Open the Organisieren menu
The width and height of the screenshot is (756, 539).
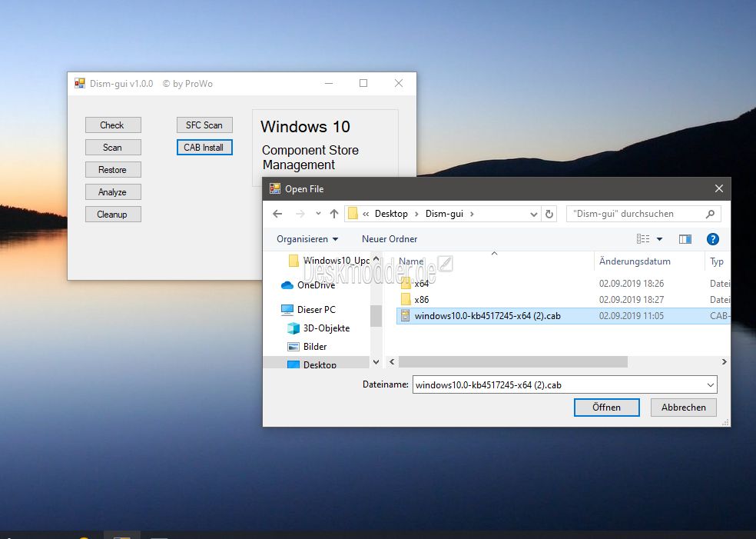pos(307,239)
